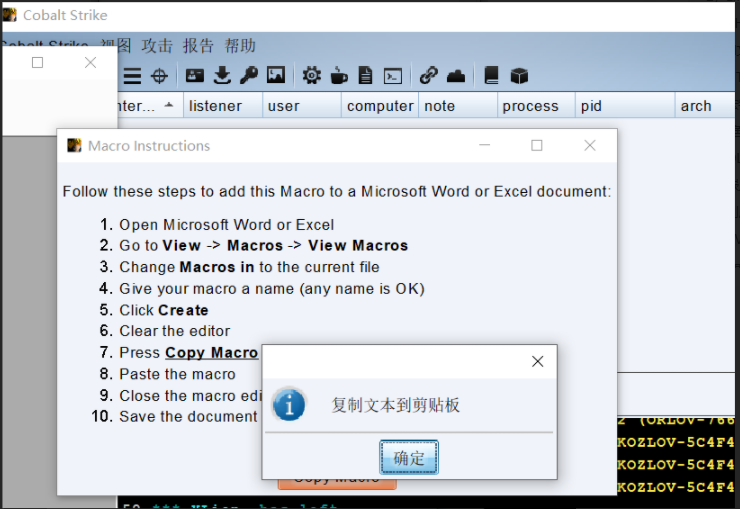Confirm the clipboard message with 确定
Viewport: 740px width, 509px height.
pyautogui.click(x=409, y=457)
